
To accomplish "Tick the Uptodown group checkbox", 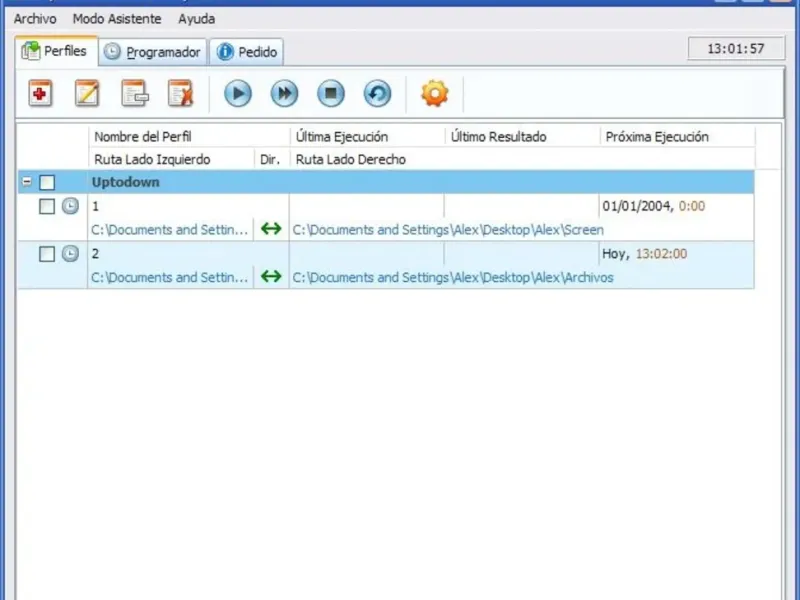I will 47,182.
